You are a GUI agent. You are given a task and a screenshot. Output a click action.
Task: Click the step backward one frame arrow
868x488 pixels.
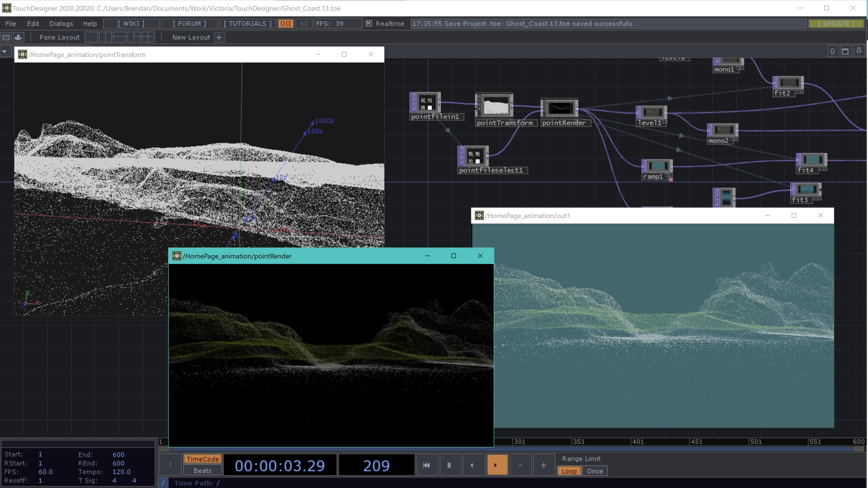coord(472,465)
